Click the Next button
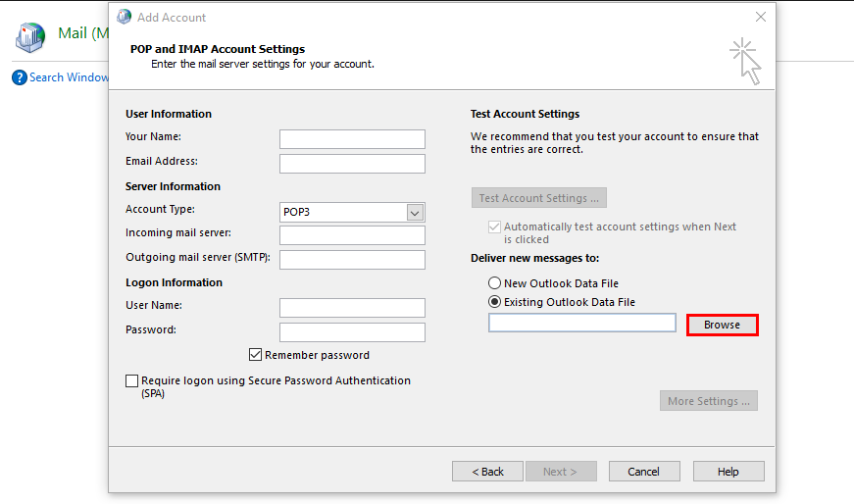Screen dimensions: 854x504 click(x=561, y=472)
